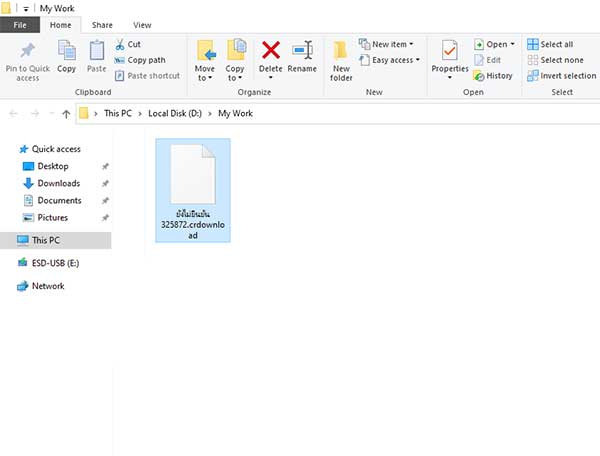The width and height of the screenshot is (600, 456).
Task: Click Invert selection button
Action: point(561,75)
